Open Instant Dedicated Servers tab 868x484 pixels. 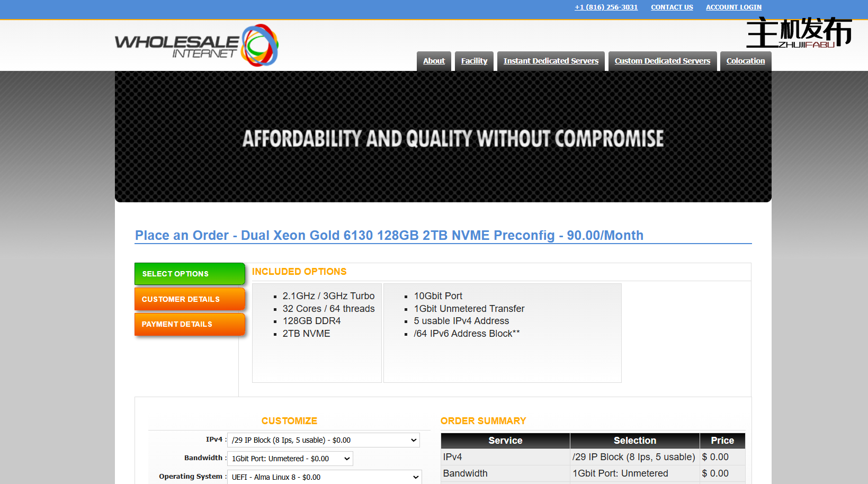[551, 61]
